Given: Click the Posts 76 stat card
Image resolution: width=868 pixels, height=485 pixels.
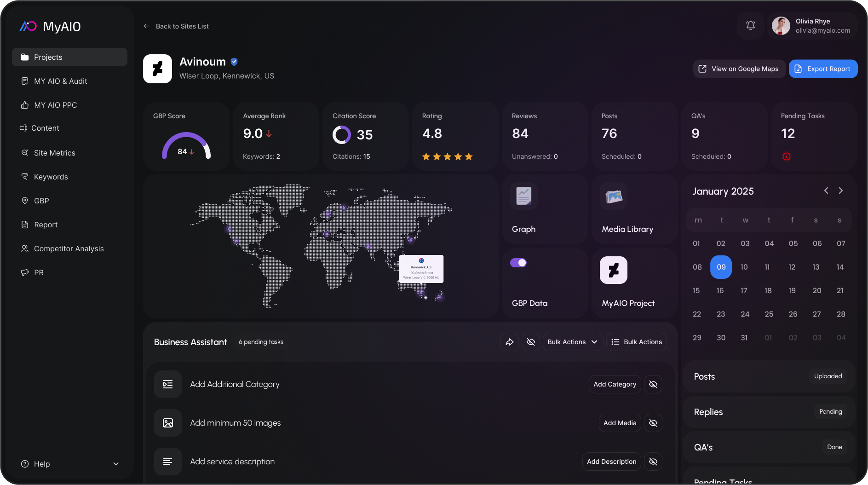Looking at the screenshot, I should (635, 136).
